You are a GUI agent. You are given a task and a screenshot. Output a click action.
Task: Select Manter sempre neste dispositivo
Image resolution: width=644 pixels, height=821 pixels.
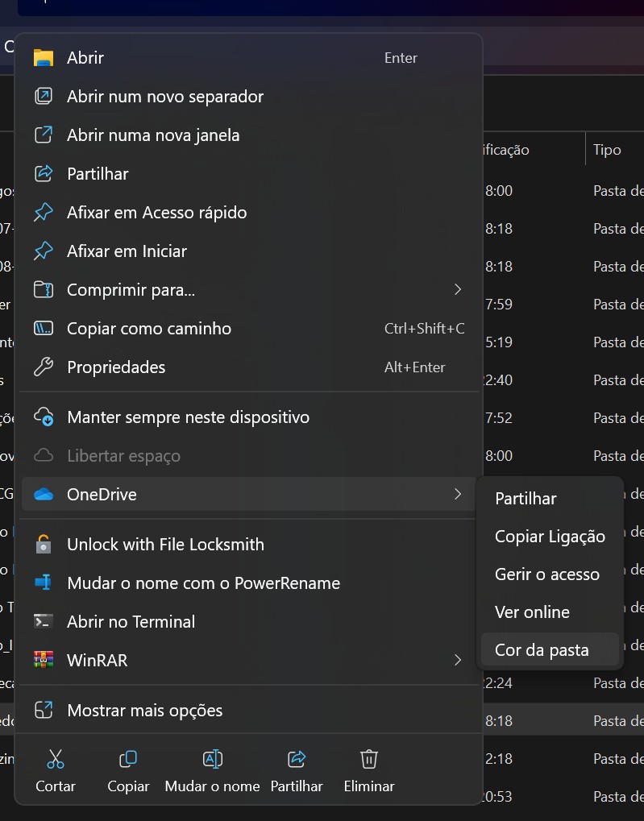pyautogui.click(x=188, y=417)
